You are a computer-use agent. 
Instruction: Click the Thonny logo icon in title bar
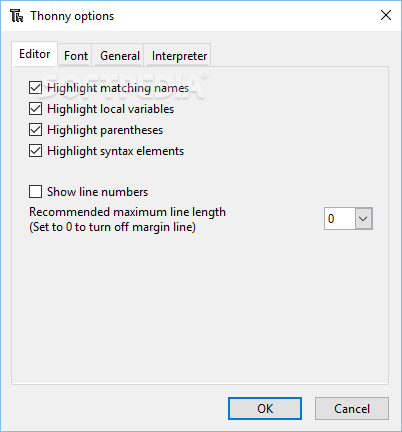pos(16,16)
